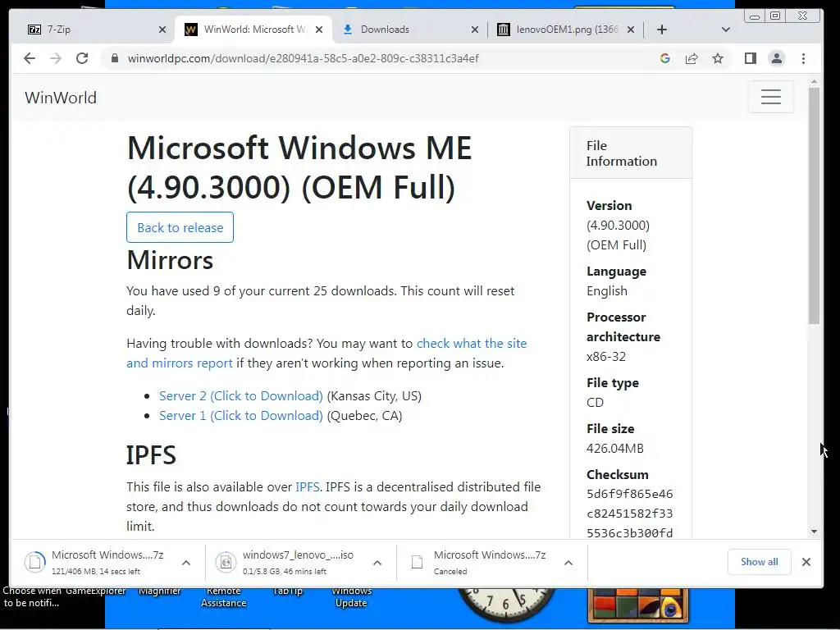Share this page via share icon
The height and width of the screenshot is (630, 840).
tap(692, 58)
